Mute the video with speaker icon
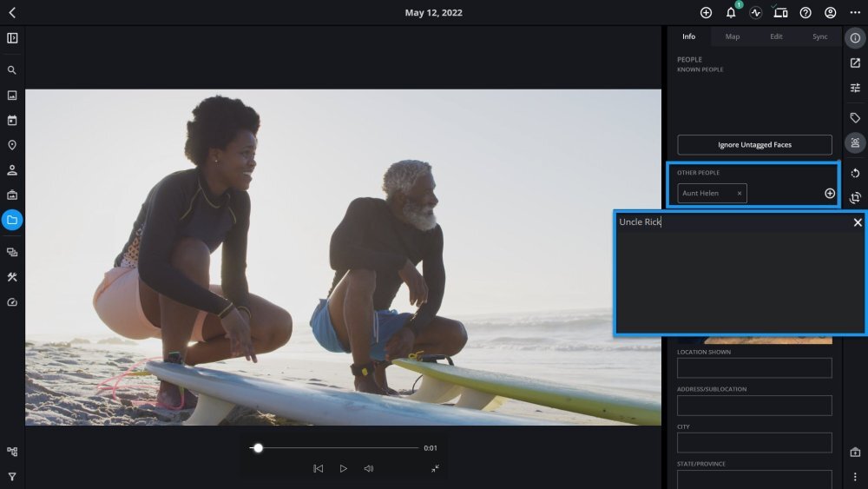The height and width of the screenshot is (489, 868). click(369, 468)
